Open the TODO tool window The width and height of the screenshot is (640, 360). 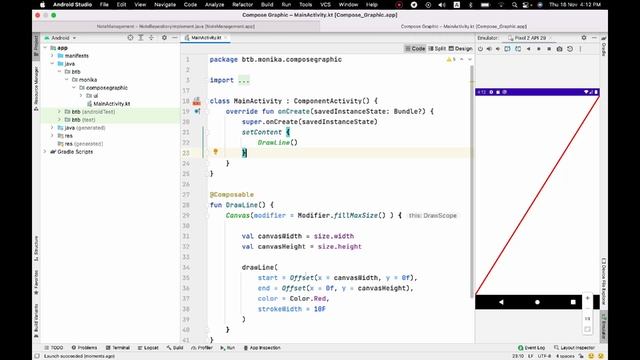[53, 348]
